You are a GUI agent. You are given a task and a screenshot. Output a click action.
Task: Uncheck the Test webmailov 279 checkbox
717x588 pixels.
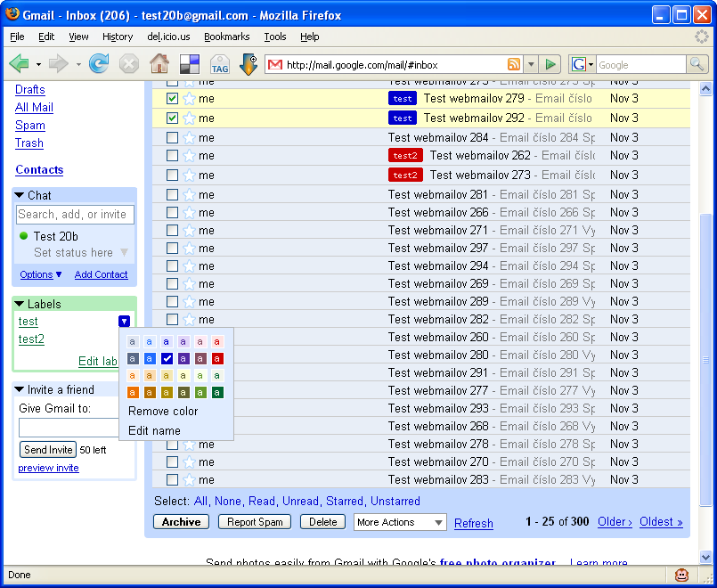172,98
